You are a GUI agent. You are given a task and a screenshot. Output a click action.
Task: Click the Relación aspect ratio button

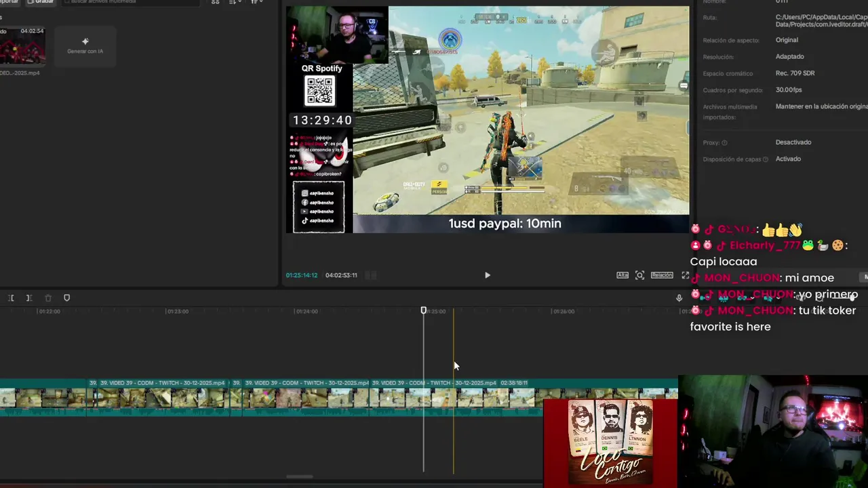coord(662,275)
